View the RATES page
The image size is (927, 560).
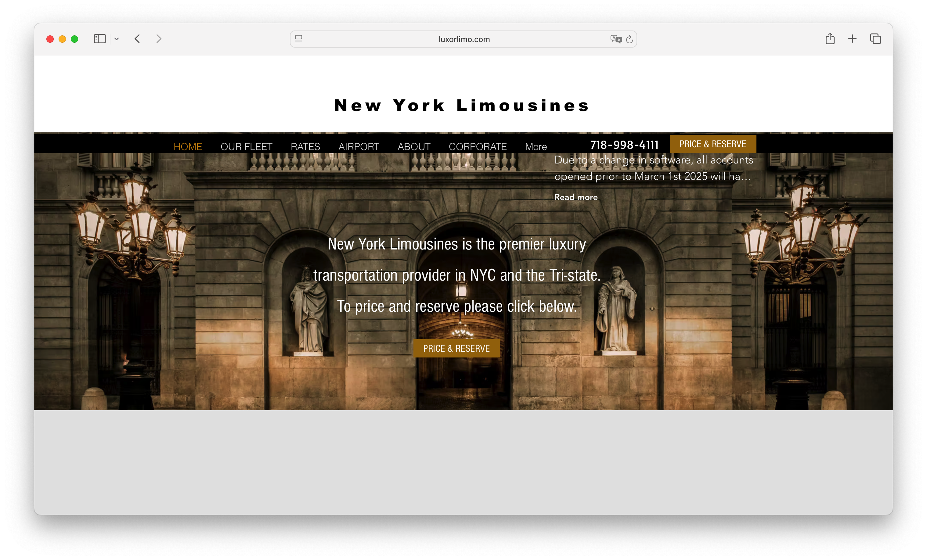[x=305, y=146]
